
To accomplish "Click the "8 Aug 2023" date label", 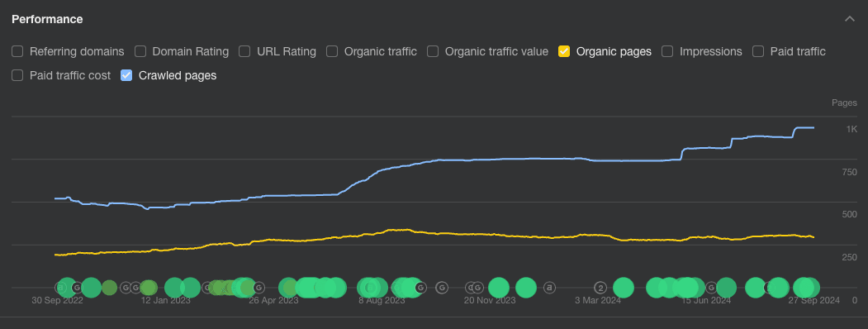I will click(382, 301).
